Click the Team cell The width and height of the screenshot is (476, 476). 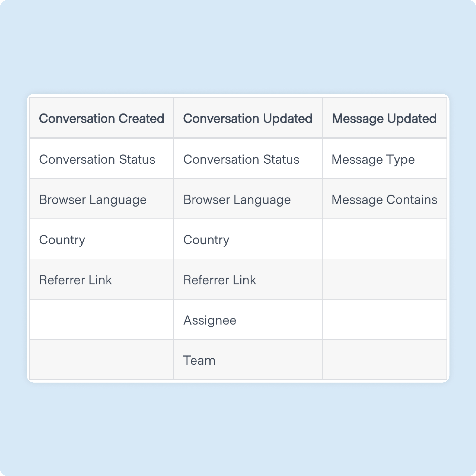(x=199, y=360)
